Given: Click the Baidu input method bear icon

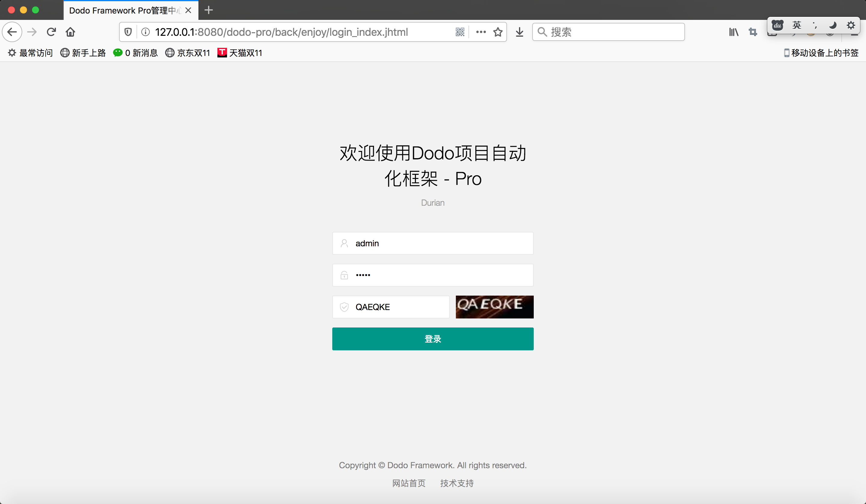Looking at the screenshot, I should click(x=778, y=25).
